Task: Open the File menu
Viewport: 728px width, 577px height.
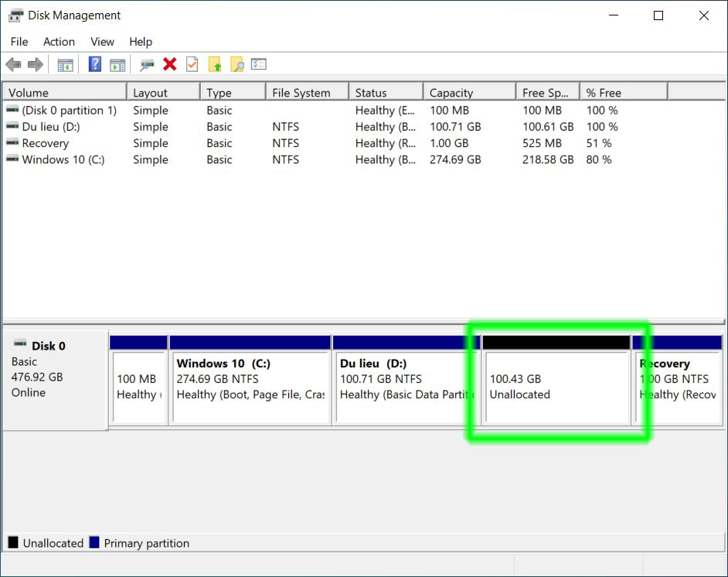Action: pyautogui.click(x=19, y=42)
